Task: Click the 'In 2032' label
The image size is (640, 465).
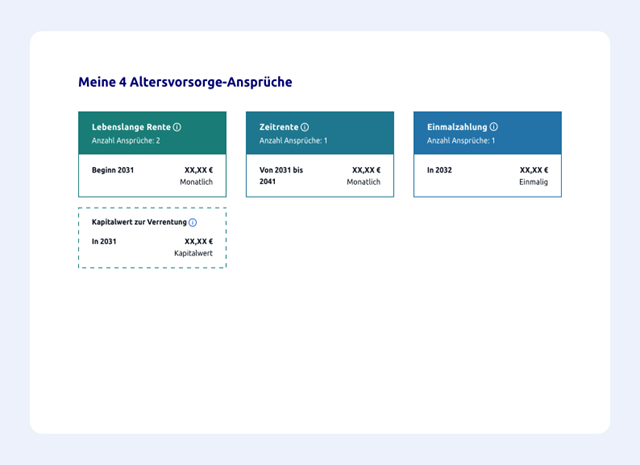Action: click(x=440, y=171)
